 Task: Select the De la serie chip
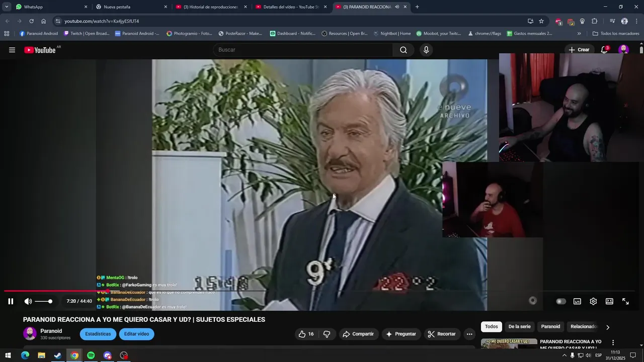coord(519,326)
